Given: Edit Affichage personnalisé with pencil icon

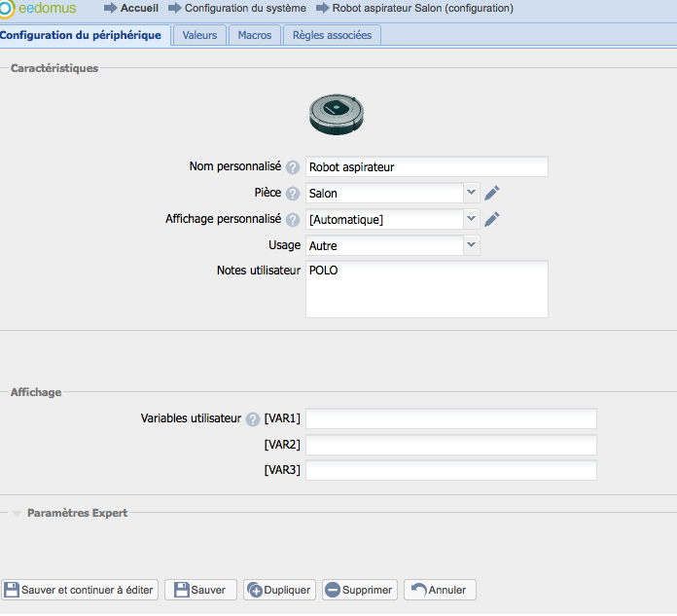Looking at the screenshot, I should coord(492,219).
